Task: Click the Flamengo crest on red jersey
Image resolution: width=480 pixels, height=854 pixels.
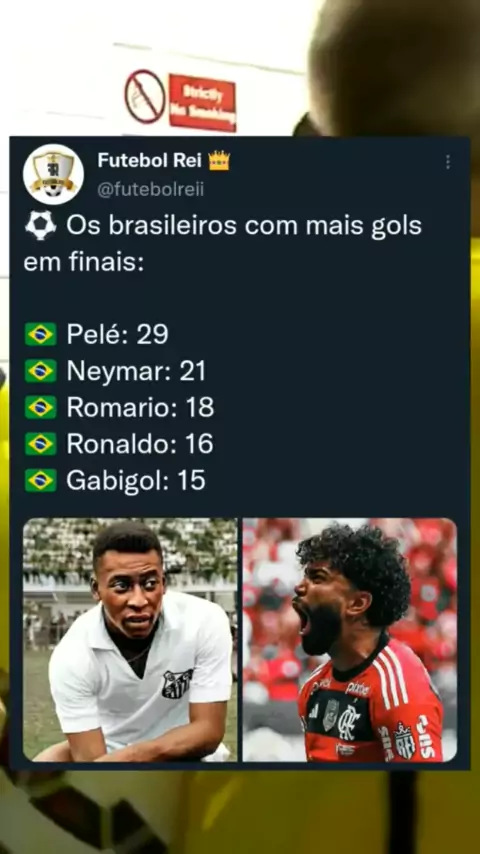Action: click(x=349, y=722)
